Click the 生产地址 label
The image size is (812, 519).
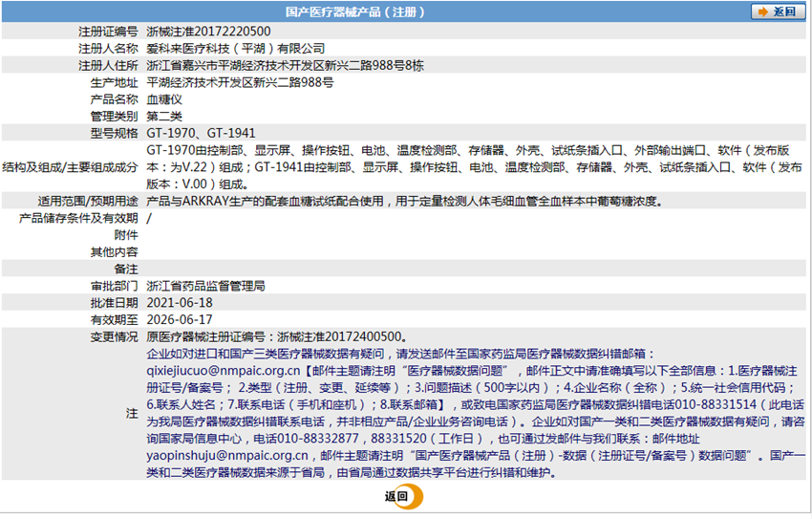click(114, 82)
